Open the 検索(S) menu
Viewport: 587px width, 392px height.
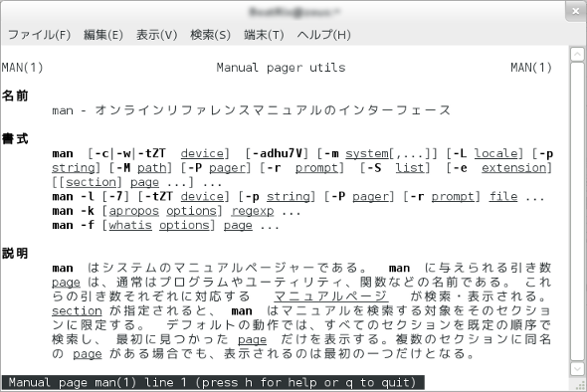pyautogui.click(x=210, y=35)
